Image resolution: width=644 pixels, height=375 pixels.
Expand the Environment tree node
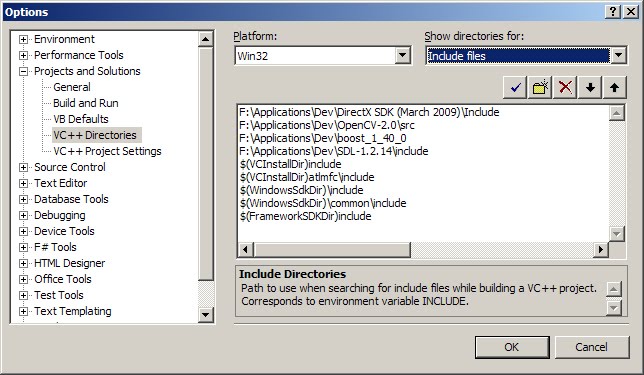[x=23, y=39]
